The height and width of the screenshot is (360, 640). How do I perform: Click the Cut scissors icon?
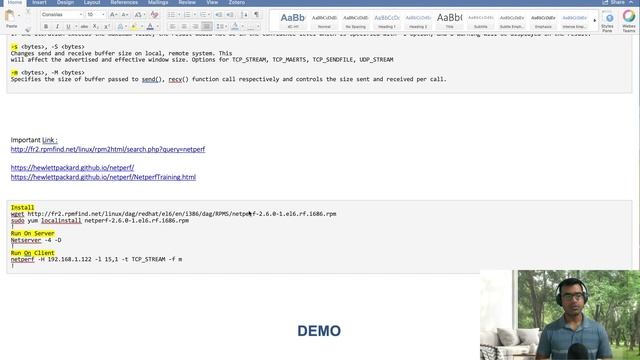click(28, 12)
